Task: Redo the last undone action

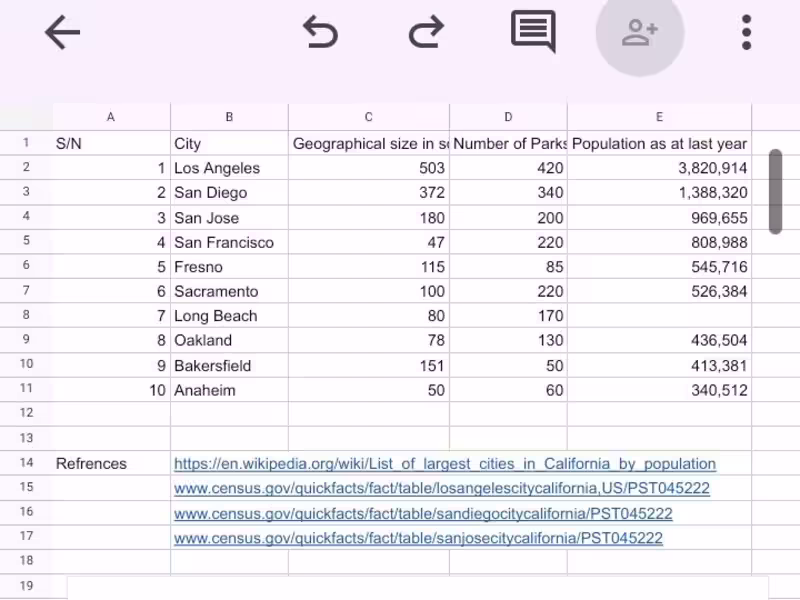Action: pos(427,33)
